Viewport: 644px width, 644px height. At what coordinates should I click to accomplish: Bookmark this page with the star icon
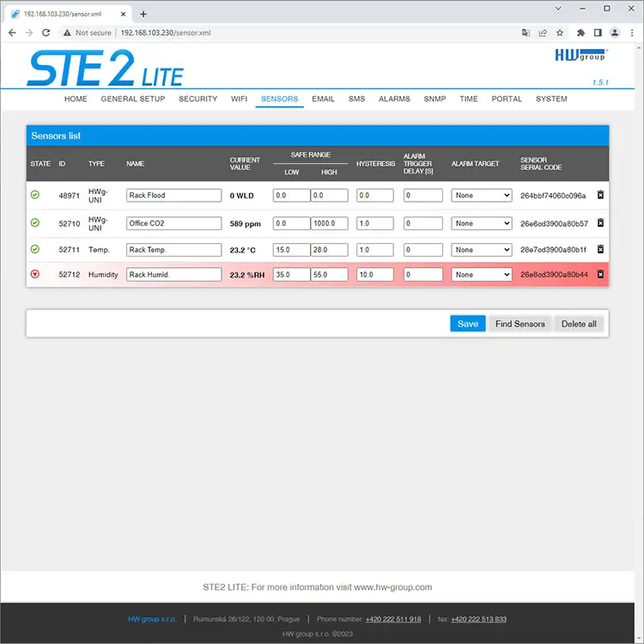tap(560, 33)
